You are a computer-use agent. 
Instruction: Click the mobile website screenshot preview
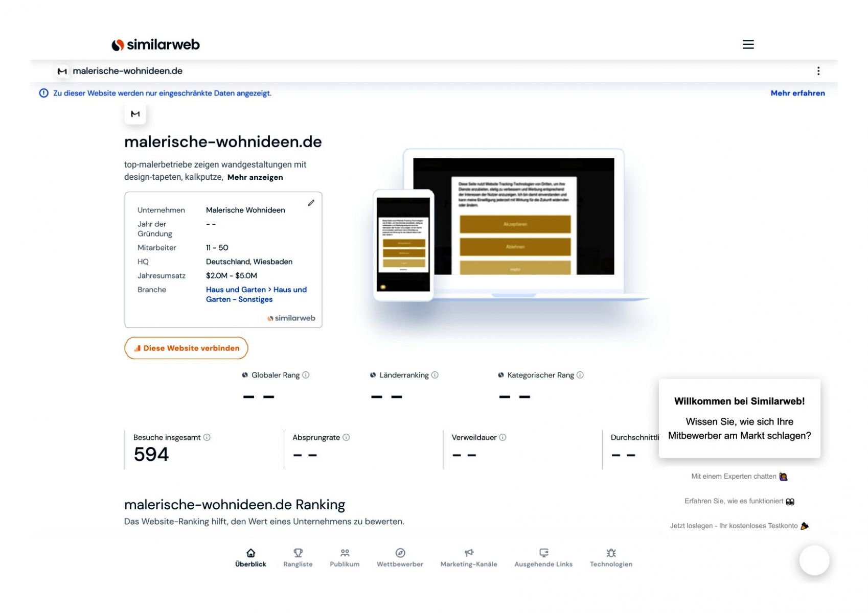coord(403,245)
